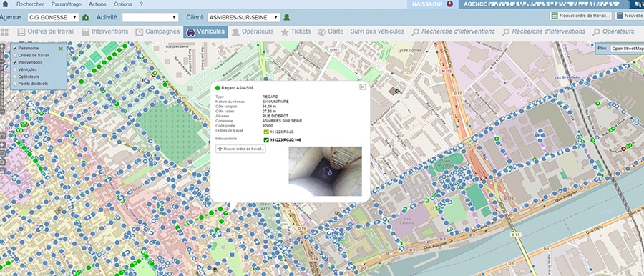Enable the Ordres de travail layer checkbox
This screenshot has width=644, height=276.
click(x=15, y=56)
